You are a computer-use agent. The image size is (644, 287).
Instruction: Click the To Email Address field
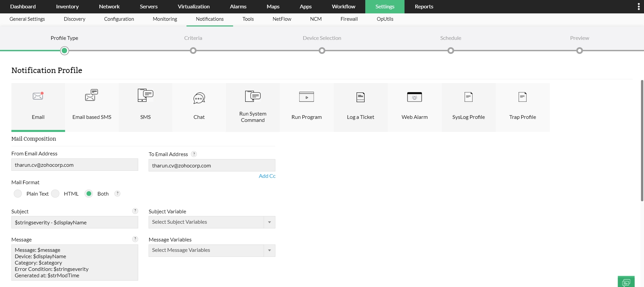212,165
